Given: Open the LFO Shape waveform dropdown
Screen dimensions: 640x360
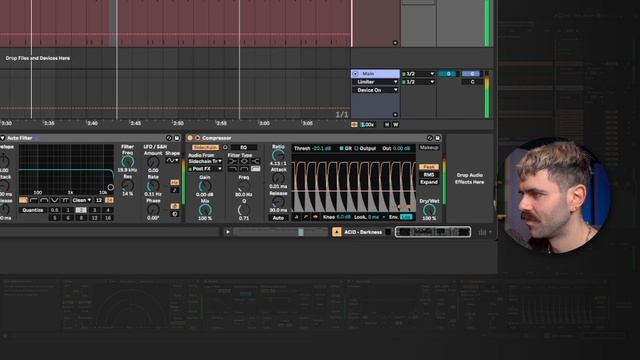Looking at the screenshot, I should pos(172,161).
